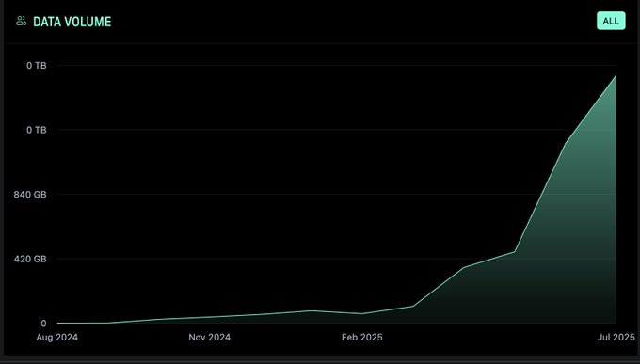Click the topmost 0 TB axis label
Image resolution: width=640 pixels, height=364 pixels.
37,65
